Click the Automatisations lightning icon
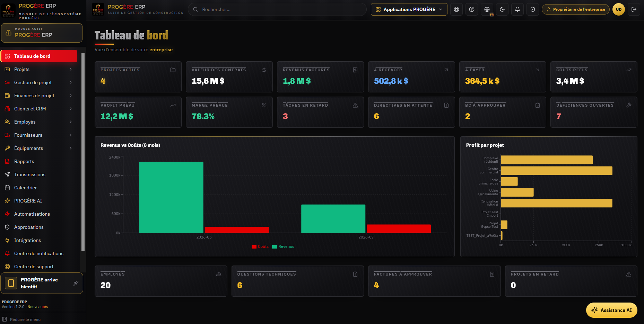644x324 pixels. (x=7, y=214)
